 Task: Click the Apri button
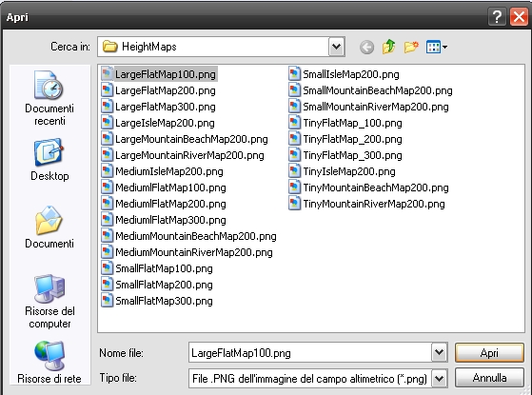point(489,352)
